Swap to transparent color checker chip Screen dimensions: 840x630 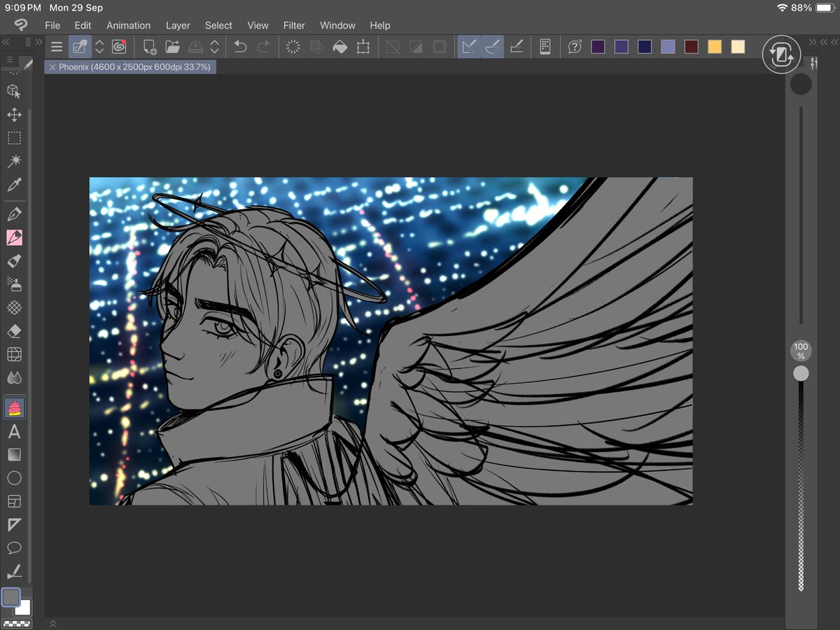pos(17,623)
